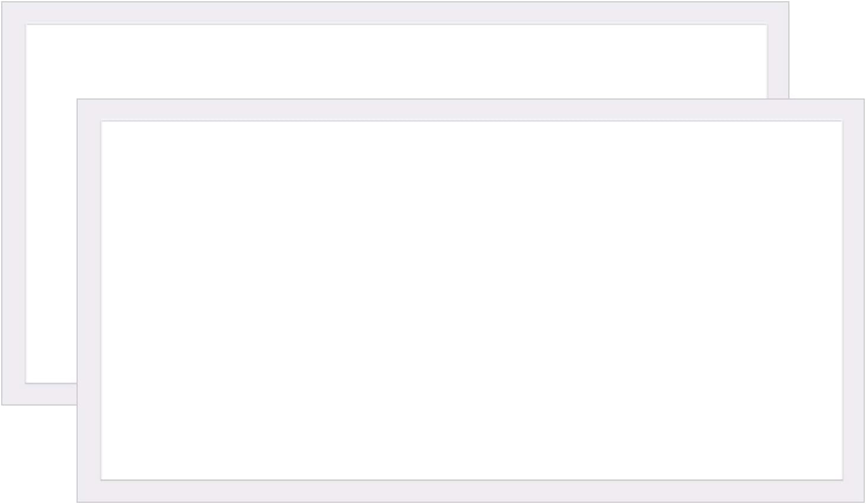
Task: Click the back panel's bottom gray border
Action: point(39,394)
